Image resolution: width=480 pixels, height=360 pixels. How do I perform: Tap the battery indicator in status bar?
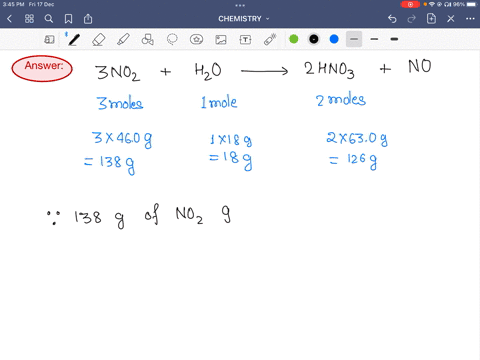pyautogui.click(x=472, y=4)
